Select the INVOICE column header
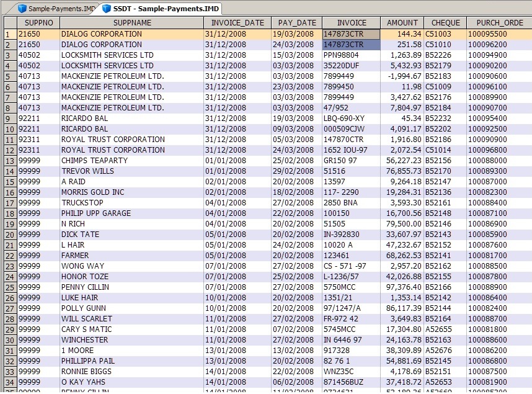 tap(351, 23)
